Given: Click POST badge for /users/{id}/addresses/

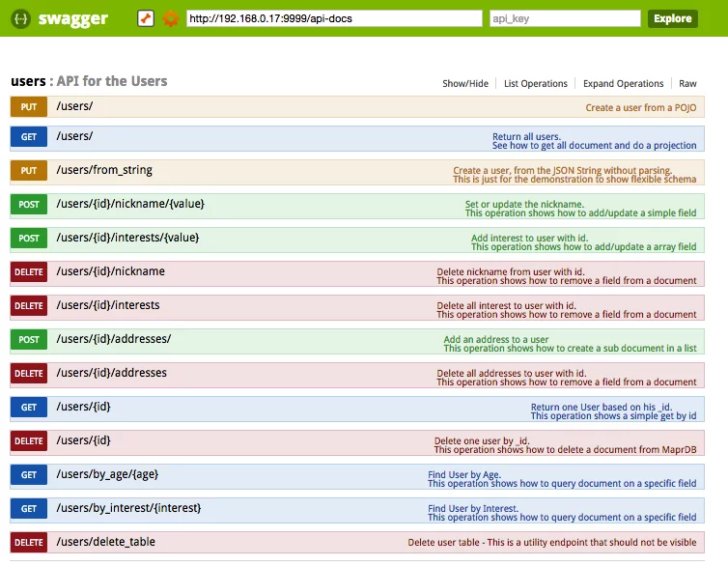Looking at the screenshot, I should coord(29,340).
